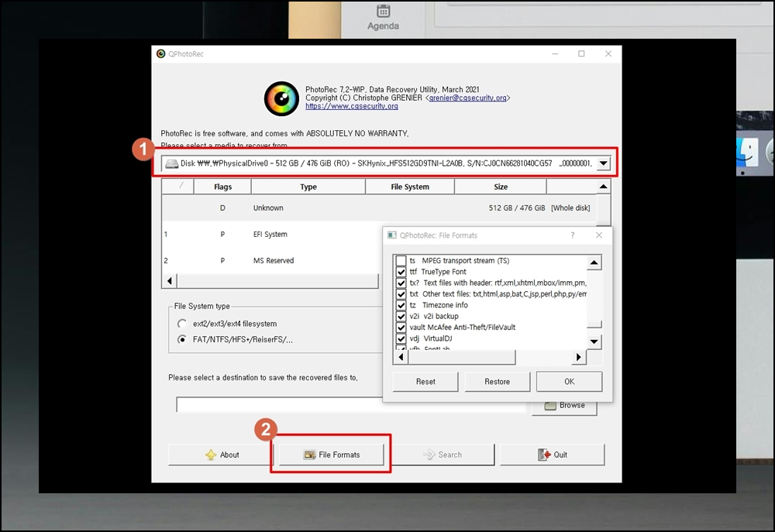Click the star icon on About button
Screen dimensions: 775x532
(211, 455)
